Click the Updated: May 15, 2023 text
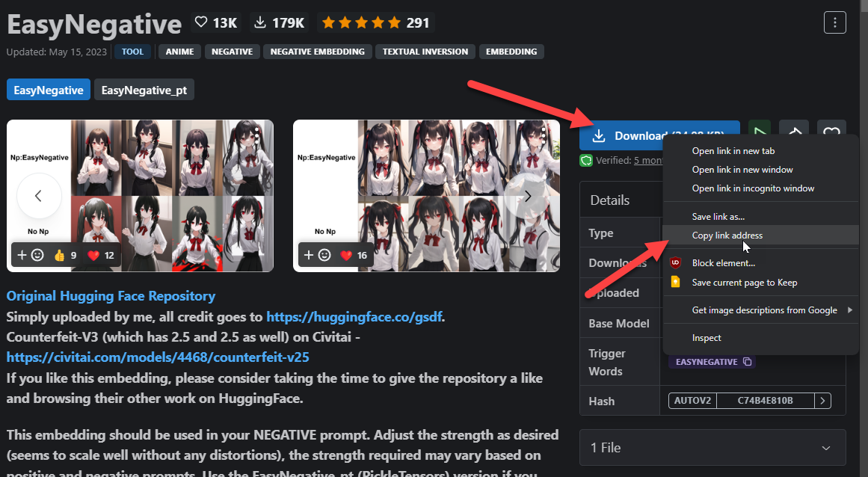 coord(57,52)
